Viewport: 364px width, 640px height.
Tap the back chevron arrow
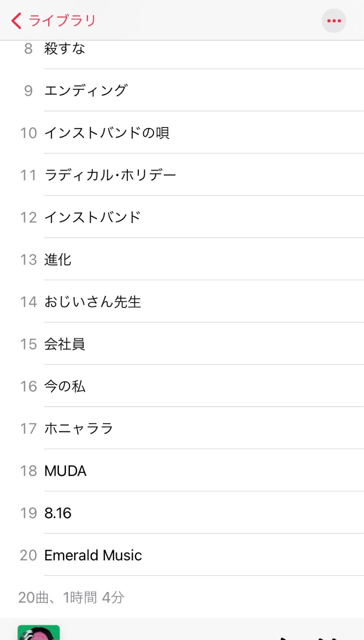pos(16,21)
